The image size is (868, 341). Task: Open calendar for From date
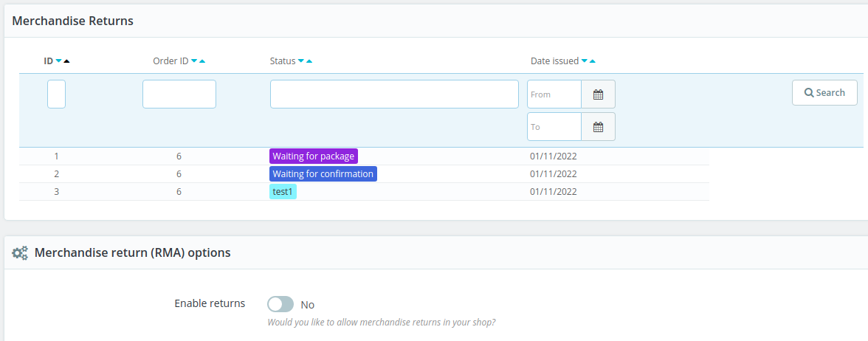click(x=598, y=94)
